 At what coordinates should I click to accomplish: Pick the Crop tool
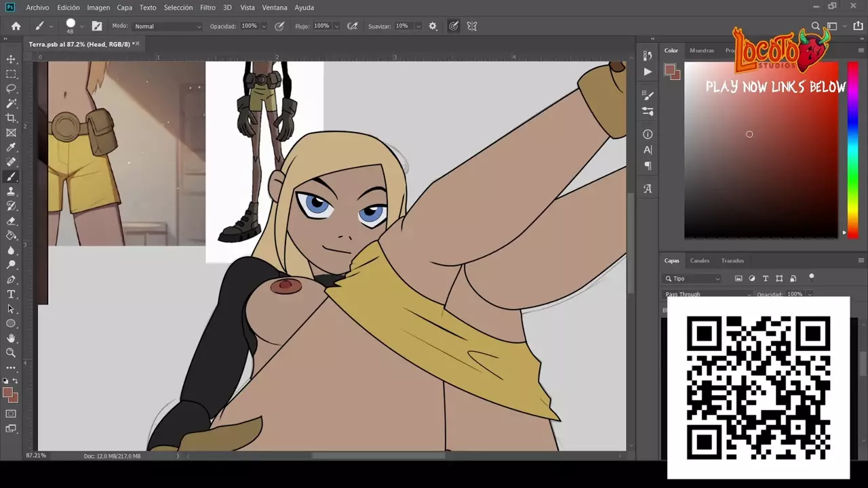pyautogui.click(x=11, y=118)
